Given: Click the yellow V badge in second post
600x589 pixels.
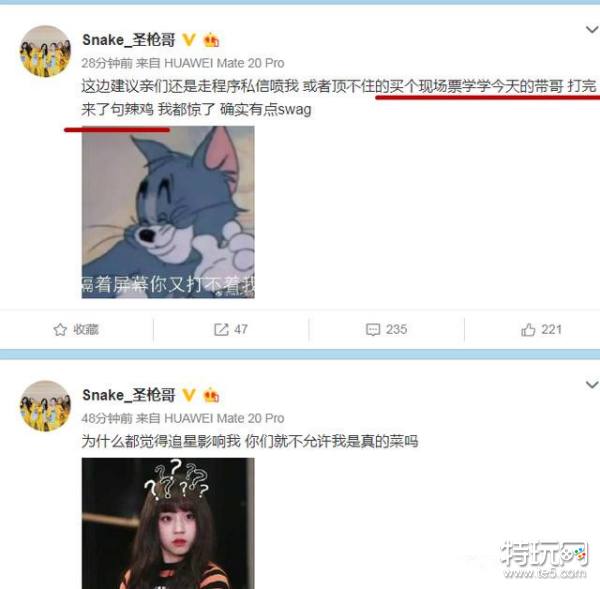Looking at the screenshot, I should tap(189, 395).
